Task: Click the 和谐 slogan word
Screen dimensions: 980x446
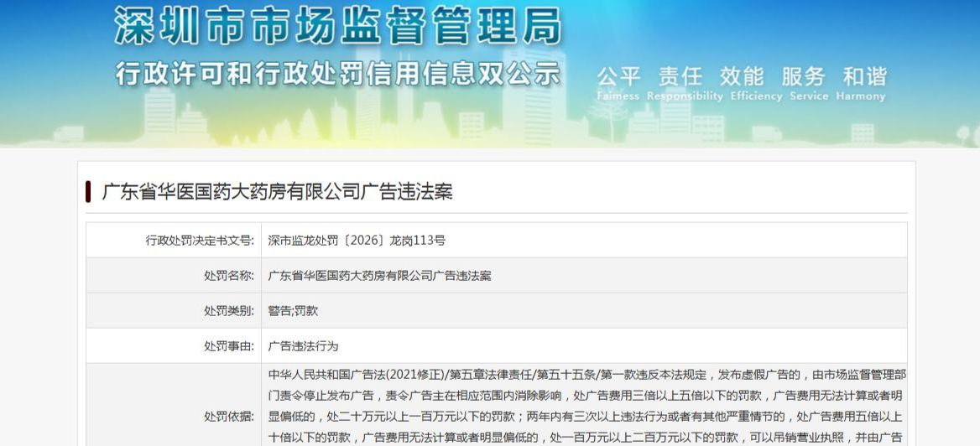Action: (864, 76)
